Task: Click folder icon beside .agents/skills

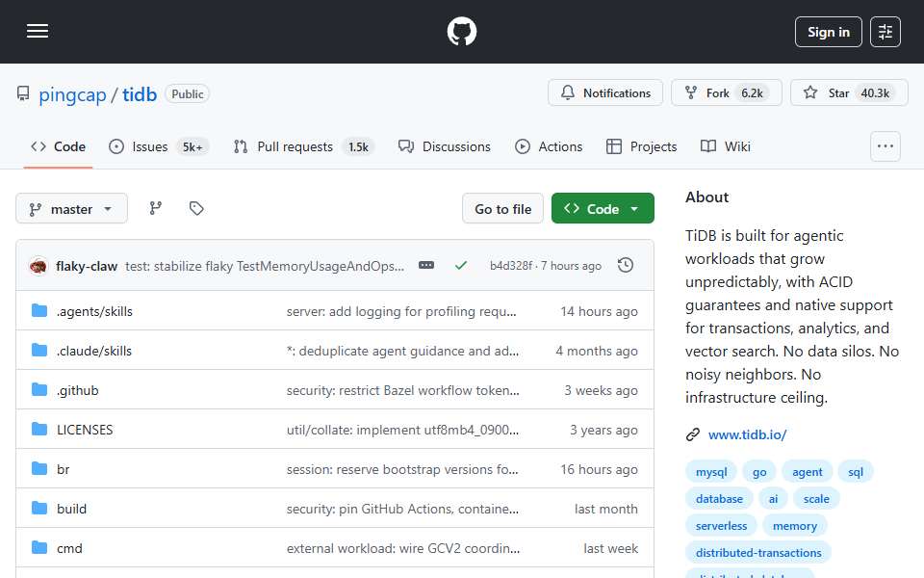Action: 39,311
